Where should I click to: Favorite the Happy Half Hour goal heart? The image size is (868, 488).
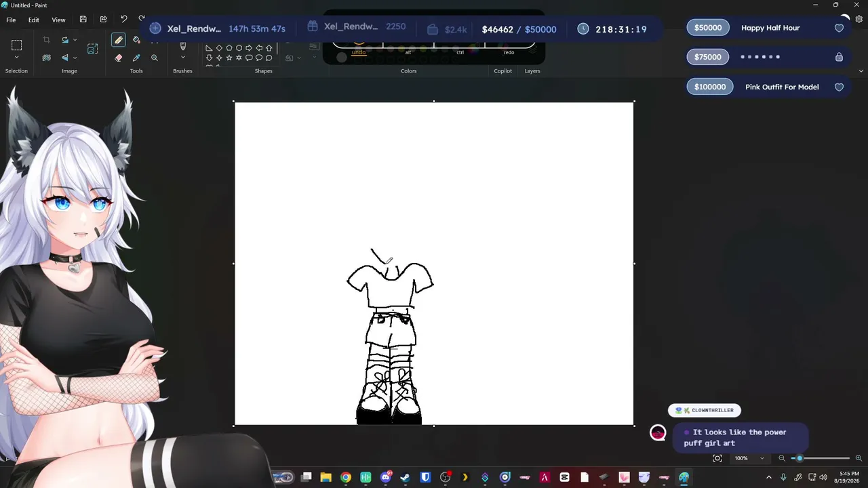click(839, 28)
